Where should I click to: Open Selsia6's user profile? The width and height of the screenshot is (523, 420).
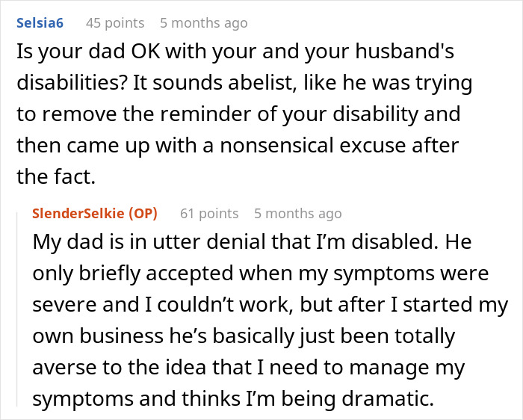[39, 23]
